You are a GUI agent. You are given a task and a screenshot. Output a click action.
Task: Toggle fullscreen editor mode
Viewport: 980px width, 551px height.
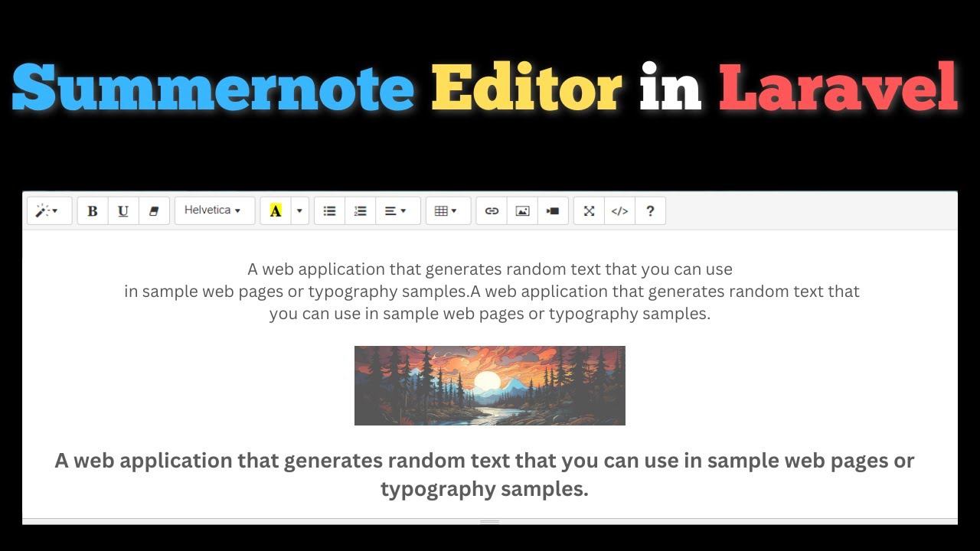click(x=589, y=211)
